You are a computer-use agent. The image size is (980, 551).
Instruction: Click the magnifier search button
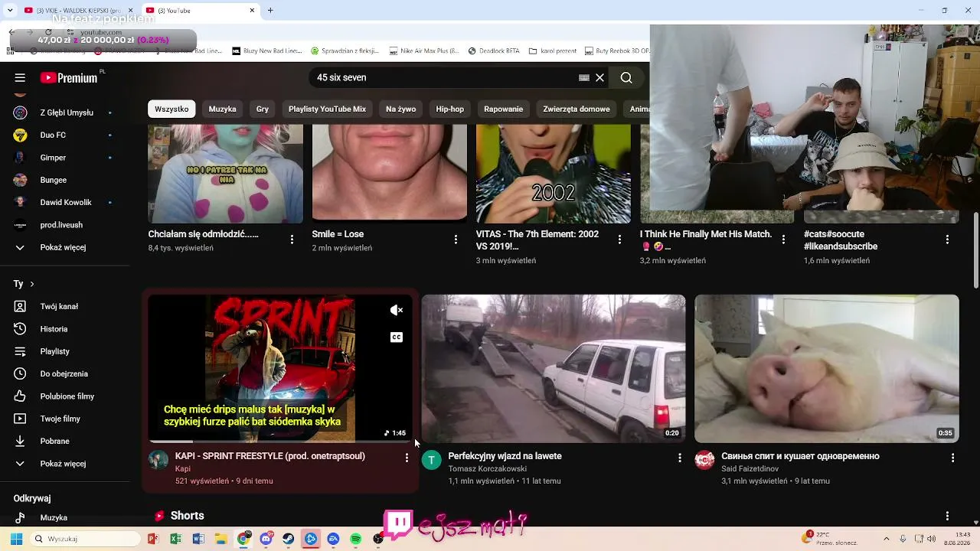coord(626,77)
